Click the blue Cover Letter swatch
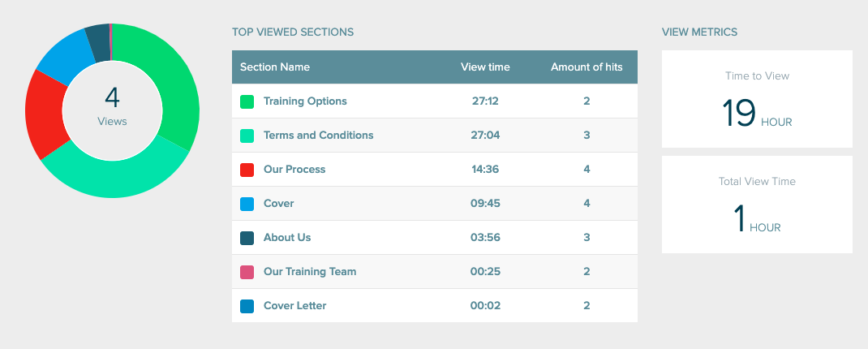Viewport: 868px width, 349px height. tap(247, 306)
